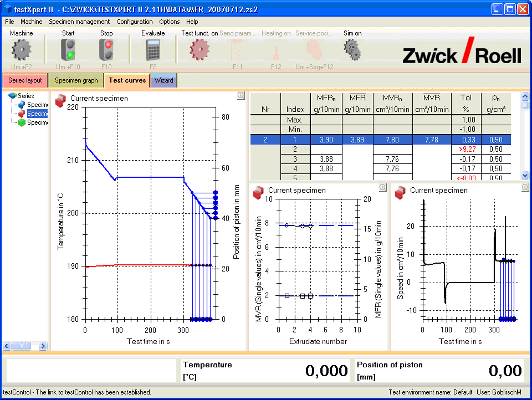Click the Nr column header
This screenshot has height=400, width=532.
point(265,104)
